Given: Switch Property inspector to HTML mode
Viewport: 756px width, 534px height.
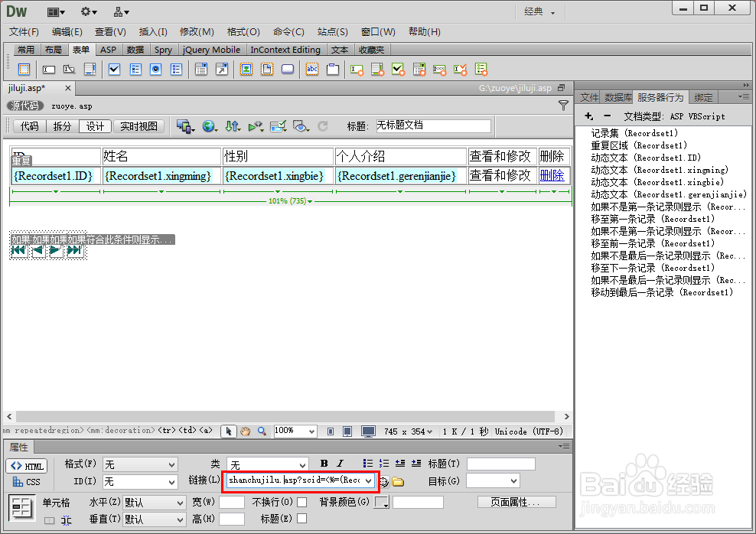Looking at the screenshot, I should (27, 466).
